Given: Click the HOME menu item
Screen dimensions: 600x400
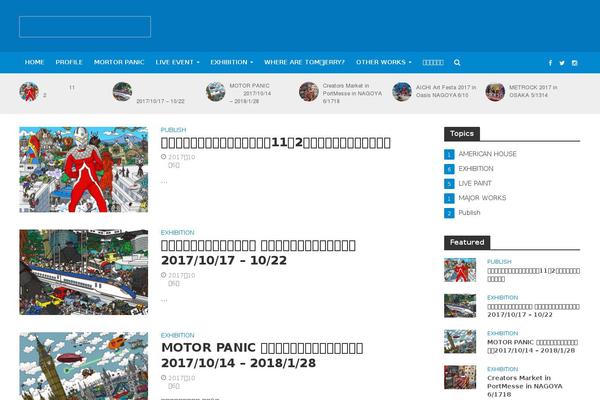Looking at the screenshot, I should pos(34,62).
